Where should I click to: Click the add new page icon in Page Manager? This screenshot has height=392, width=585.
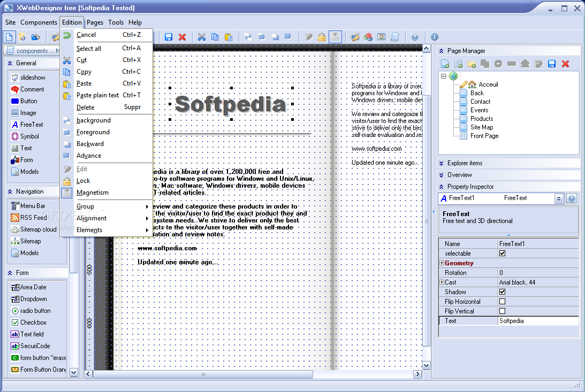click(x=445, y=64)
